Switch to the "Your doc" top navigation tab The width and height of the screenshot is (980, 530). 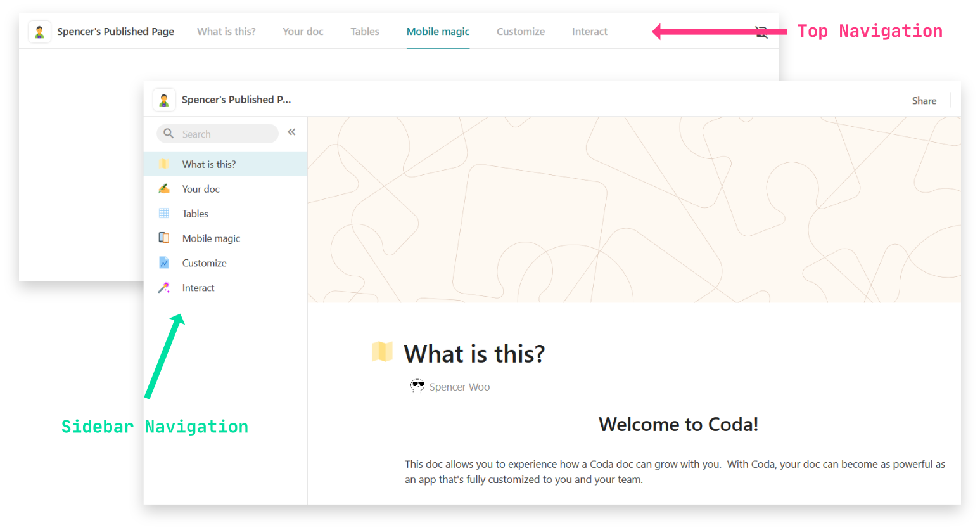[x=303, y=32]
